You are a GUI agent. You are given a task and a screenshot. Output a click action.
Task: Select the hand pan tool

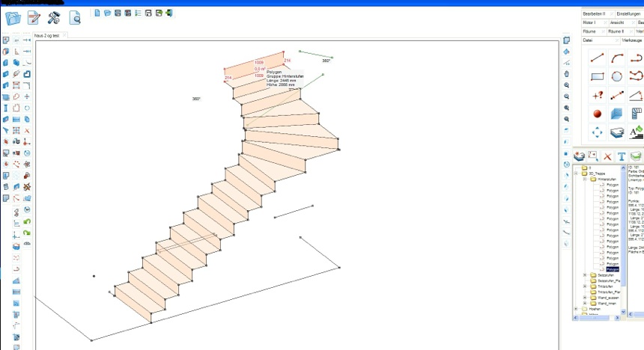(567, 73)
